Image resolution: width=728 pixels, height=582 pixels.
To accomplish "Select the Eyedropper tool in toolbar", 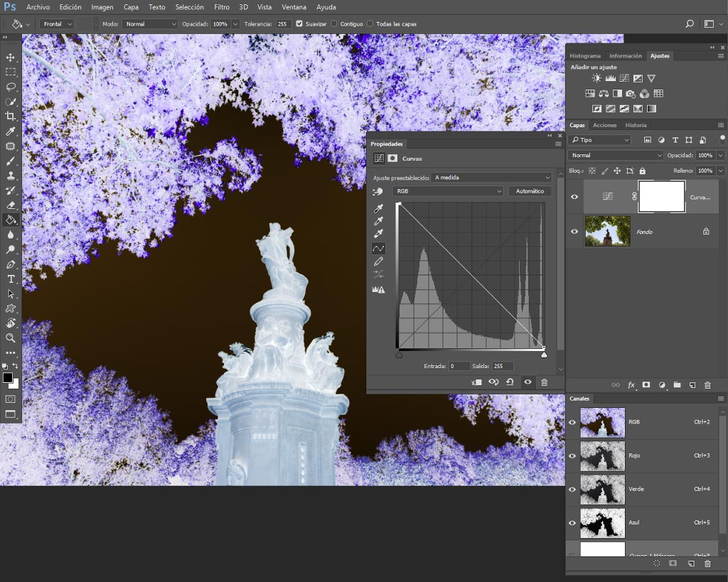I will (x=10, y=131).
